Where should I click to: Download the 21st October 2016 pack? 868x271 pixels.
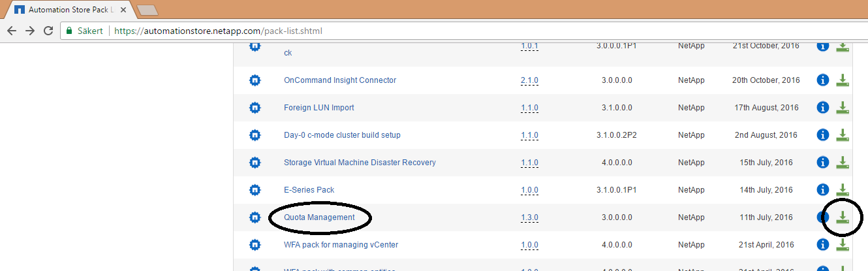[843, 46]
